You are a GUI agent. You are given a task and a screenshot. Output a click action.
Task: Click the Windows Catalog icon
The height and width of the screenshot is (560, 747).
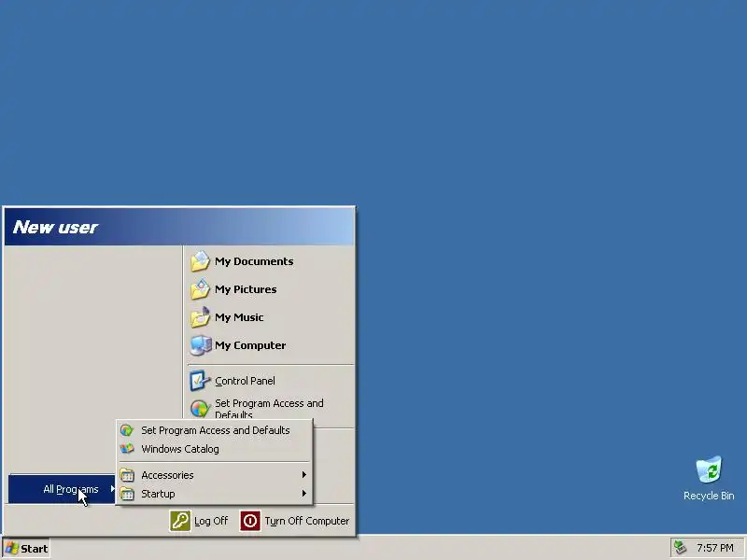[x=127, y=449]
